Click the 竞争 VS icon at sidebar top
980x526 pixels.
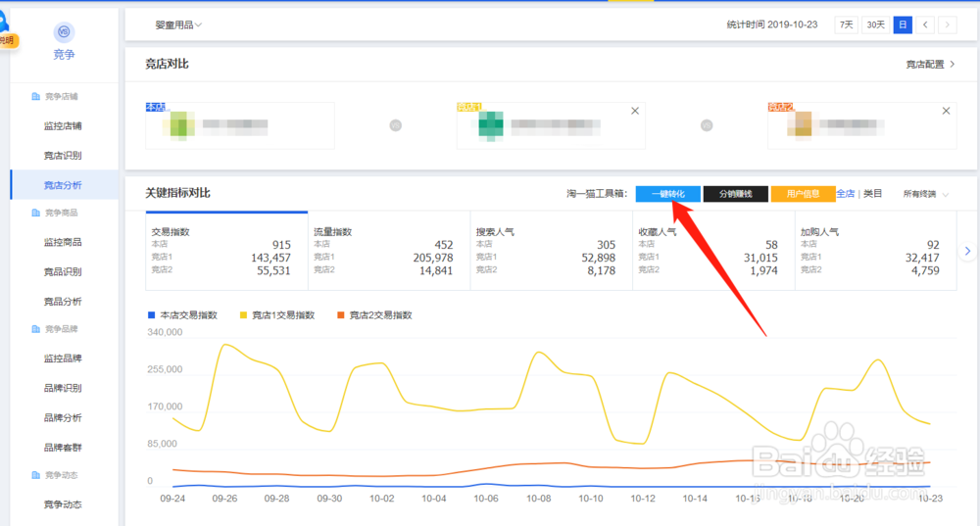tap(64, 32)
